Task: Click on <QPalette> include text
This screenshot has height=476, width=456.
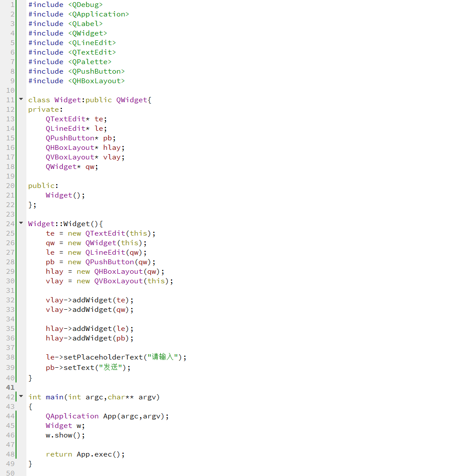Action: (x=90, y=62)
